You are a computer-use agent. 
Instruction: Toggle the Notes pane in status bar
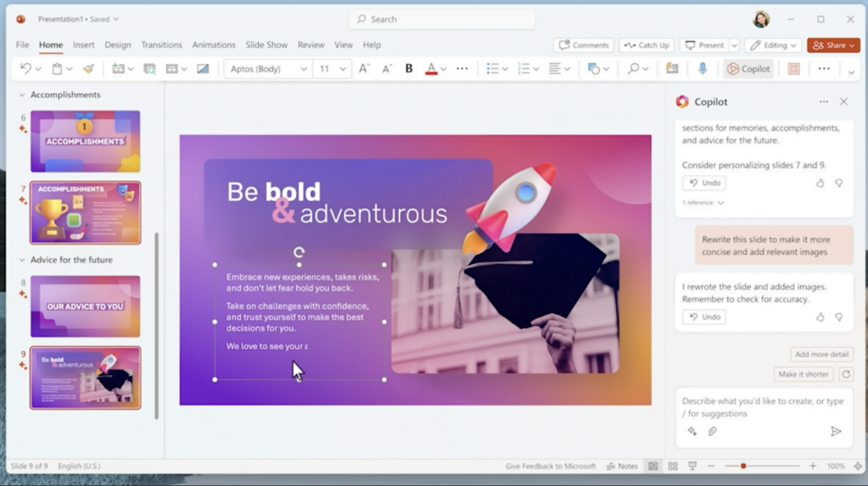coord(622,466)
